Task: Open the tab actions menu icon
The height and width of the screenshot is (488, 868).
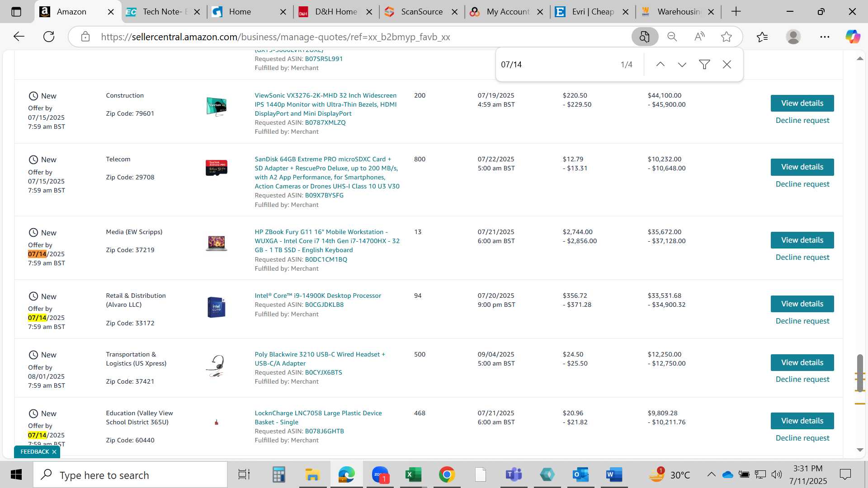Action: pyautogui.click(x=16, y=12)
